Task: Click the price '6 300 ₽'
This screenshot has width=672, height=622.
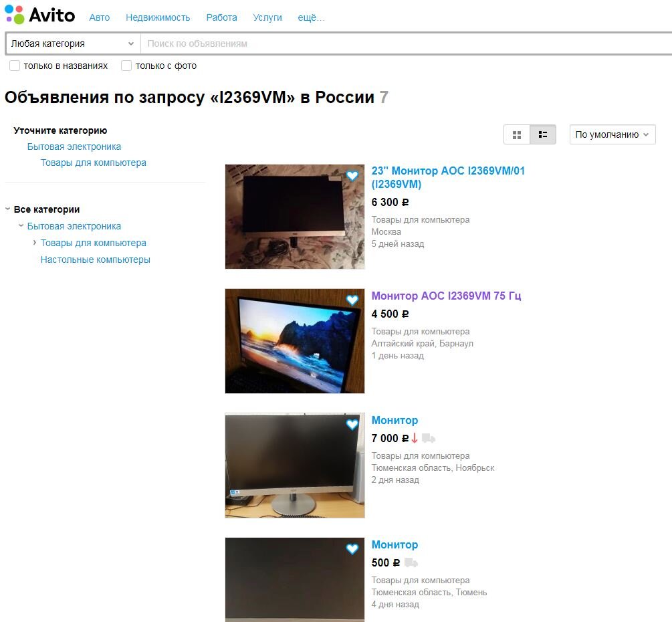Action: (390, 203)
